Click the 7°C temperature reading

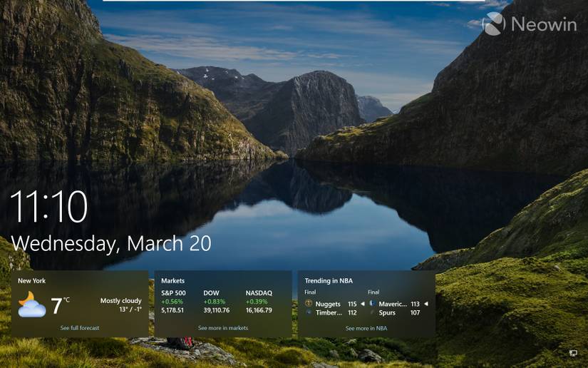tap(60, 305)
